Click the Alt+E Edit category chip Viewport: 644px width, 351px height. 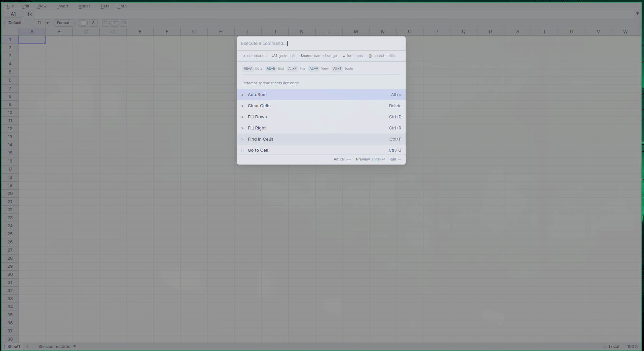[275, 69]
